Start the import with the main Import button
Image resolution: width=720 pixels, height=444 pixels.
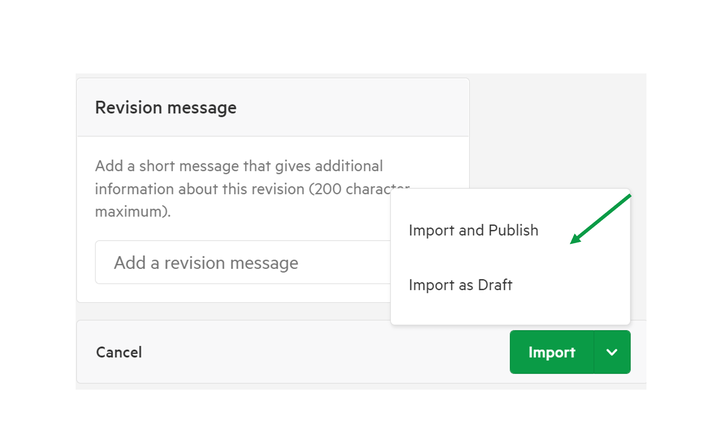551,352
